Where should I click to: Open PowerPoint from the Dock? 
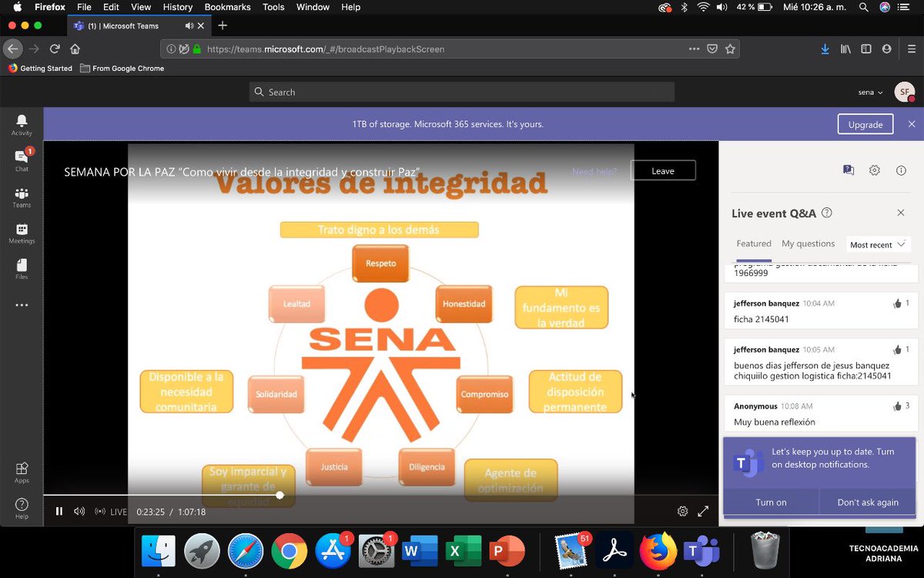(x=507, y=551)
